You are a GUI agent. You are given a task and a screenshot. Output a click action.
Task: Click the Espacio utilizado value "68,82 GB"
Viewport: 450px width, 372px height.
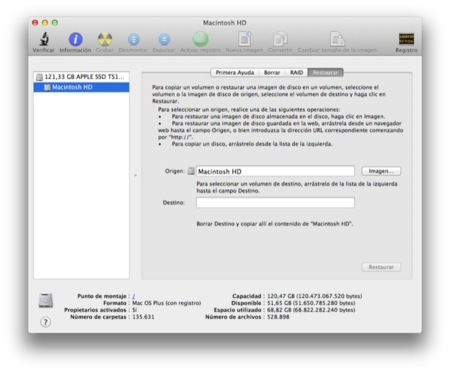(x=279, y=310)
